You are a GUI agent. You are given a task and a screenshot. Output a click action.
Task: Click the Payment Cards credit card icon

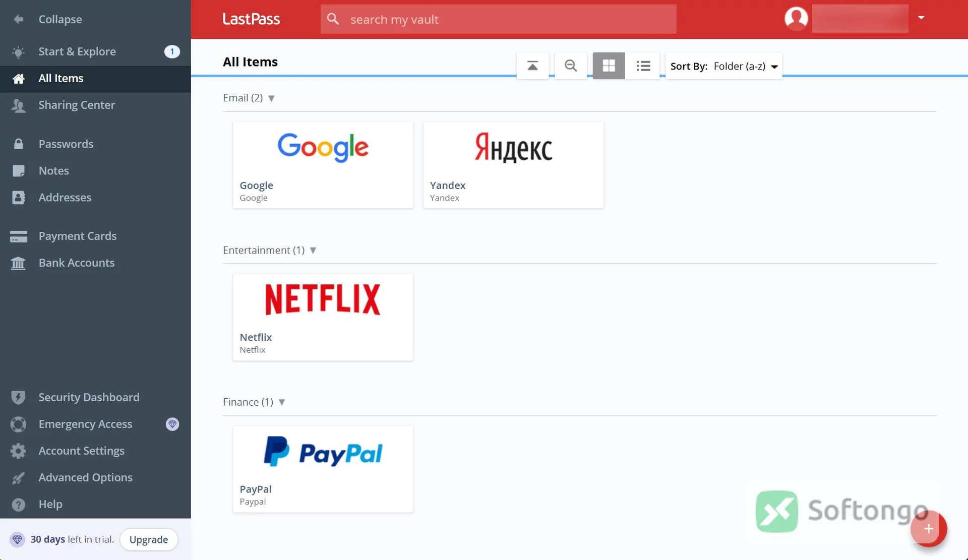pyautogui.click(x=18, y=236)
